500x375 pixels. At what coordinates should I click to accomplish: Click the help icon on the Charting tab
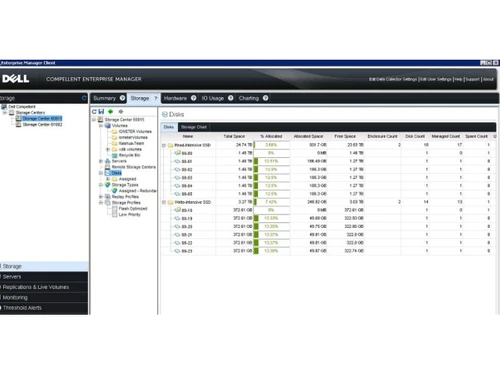point(265,98)
